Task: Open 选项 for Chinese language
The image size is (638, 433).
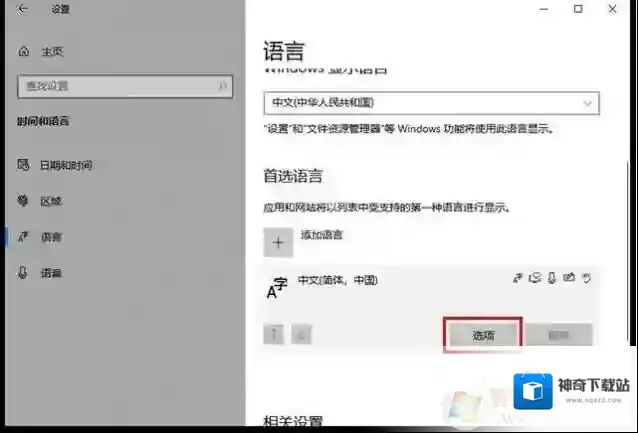Action: click(x=483, y=336)
